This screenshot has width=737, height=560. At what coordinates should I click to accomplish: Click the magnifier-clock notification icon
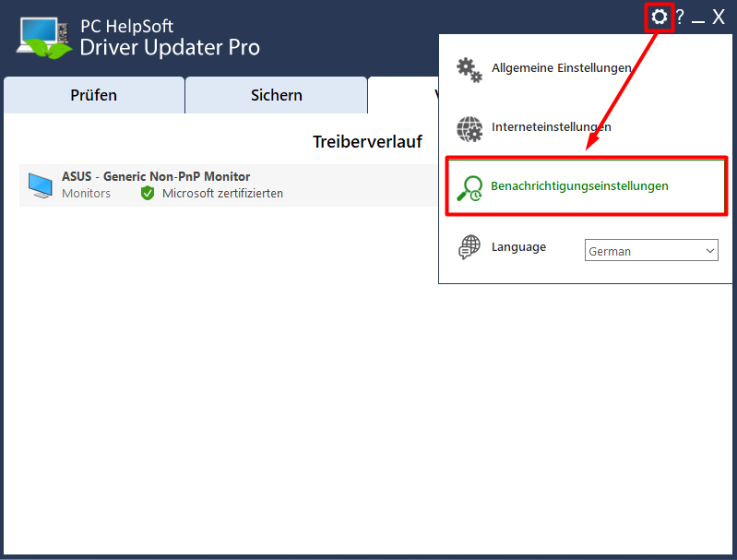tap(470, 188)
